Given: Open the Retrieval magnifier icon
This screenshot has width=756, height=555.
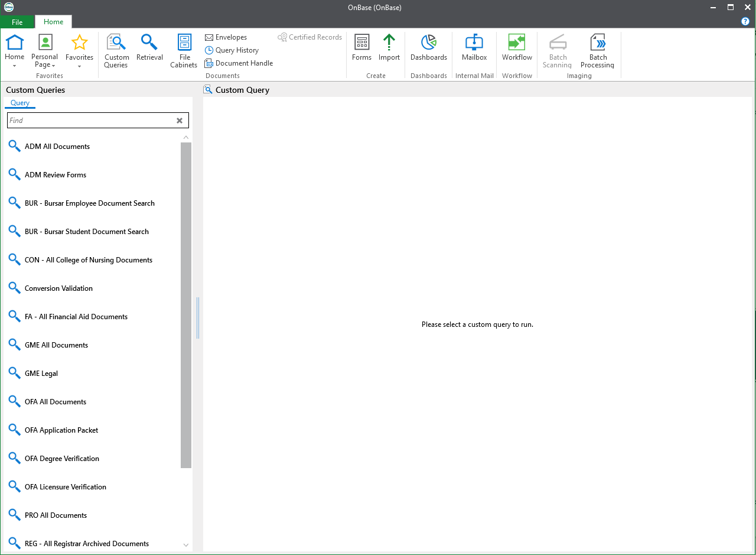Looking at the screenshot, I should pos(149,43).
